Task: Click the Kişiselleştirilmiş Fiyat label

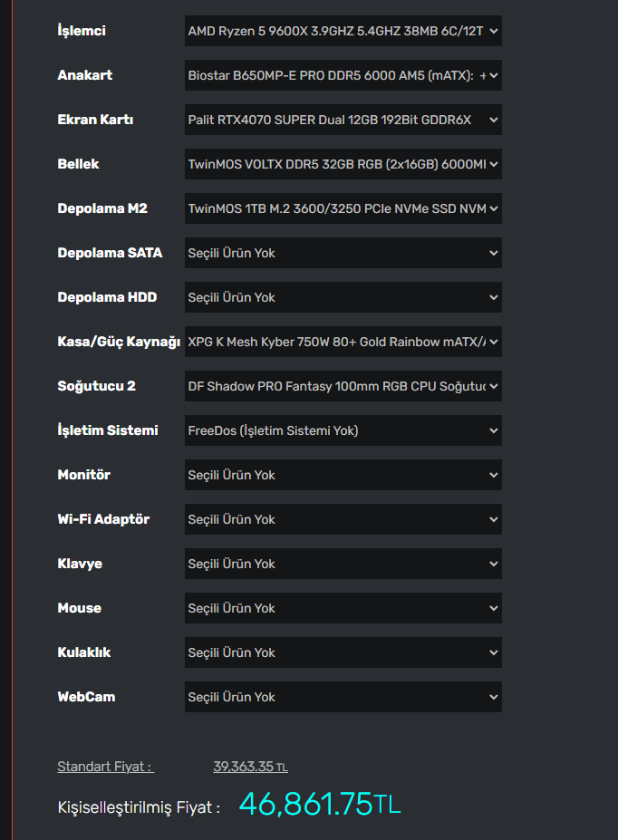Action: [139, 806]
